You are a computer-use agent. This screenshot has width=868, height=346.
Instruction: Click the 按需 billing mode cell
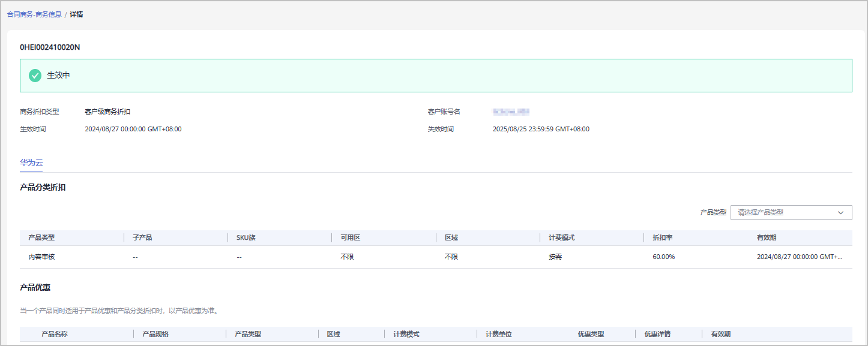[x=555, y=257]
